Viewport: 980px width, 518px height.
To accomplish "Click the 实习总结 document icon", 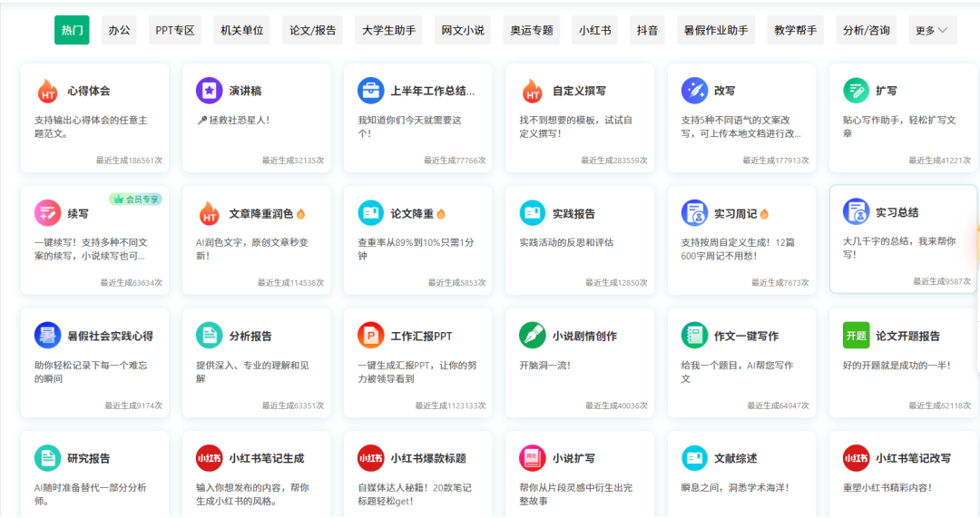I will pos(856,211).
